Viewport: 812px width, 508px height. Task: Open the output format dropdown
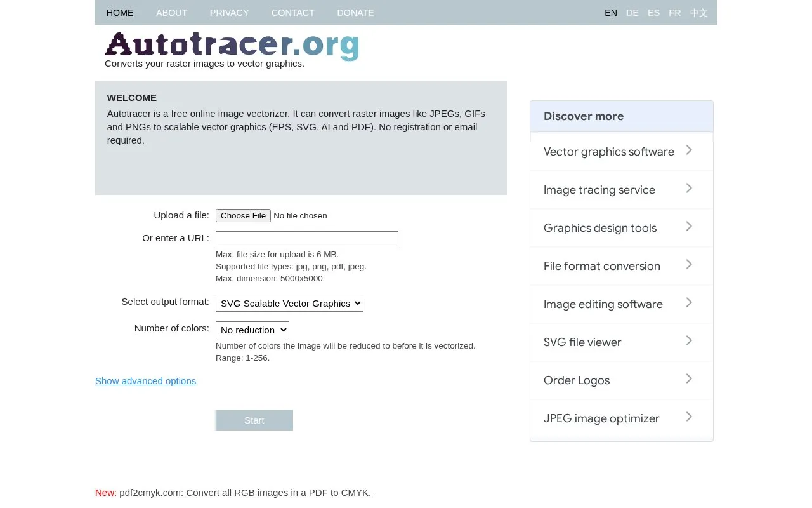[x=289, y=304]
